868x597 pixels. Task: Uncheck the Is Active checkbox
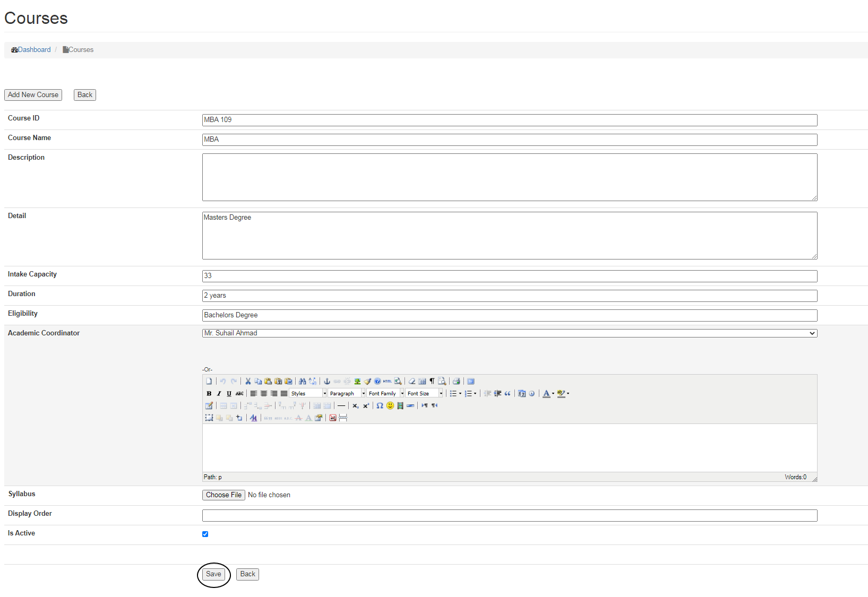(x=205, y=534)
